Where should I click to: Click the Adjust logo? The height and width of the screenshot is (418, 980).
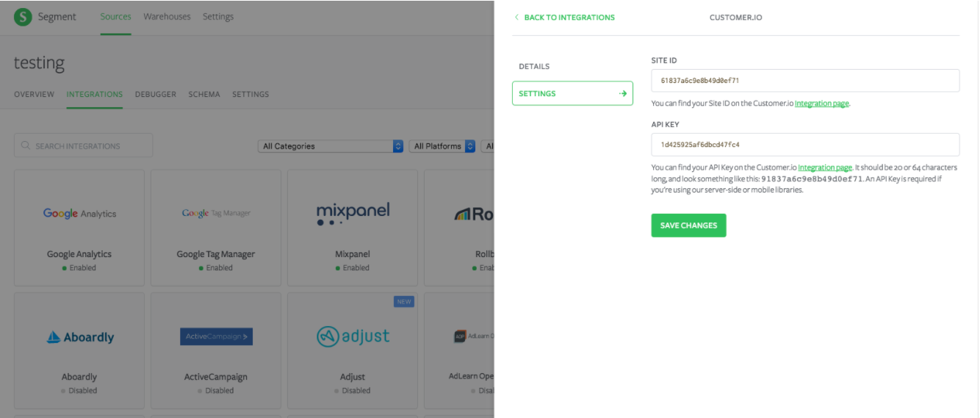(x=353, y=336)
